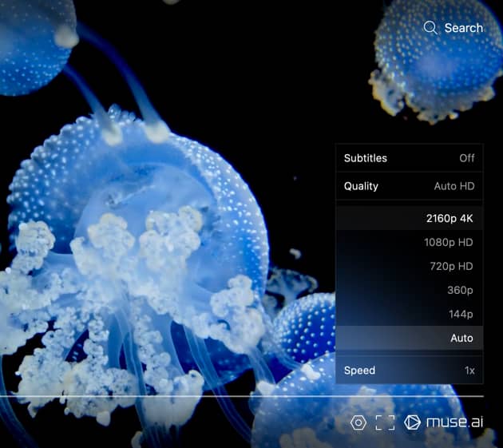Open the Search label text
503x448 pixels.
pyautogui.click(x=464, y=28)
